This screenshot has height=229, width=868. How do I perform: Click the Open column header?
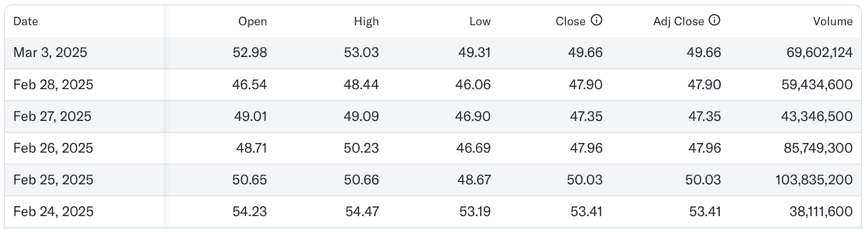(253, 21)
